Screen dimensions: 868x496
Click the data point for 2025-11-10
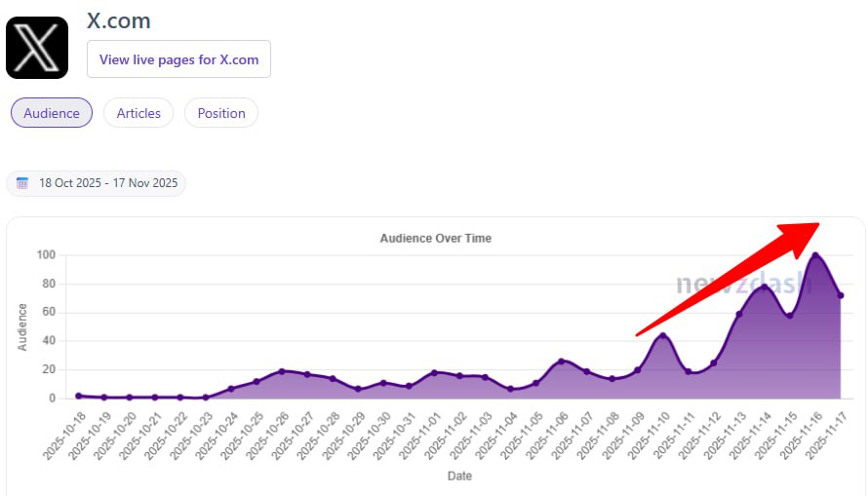click(x=663, y=336)
